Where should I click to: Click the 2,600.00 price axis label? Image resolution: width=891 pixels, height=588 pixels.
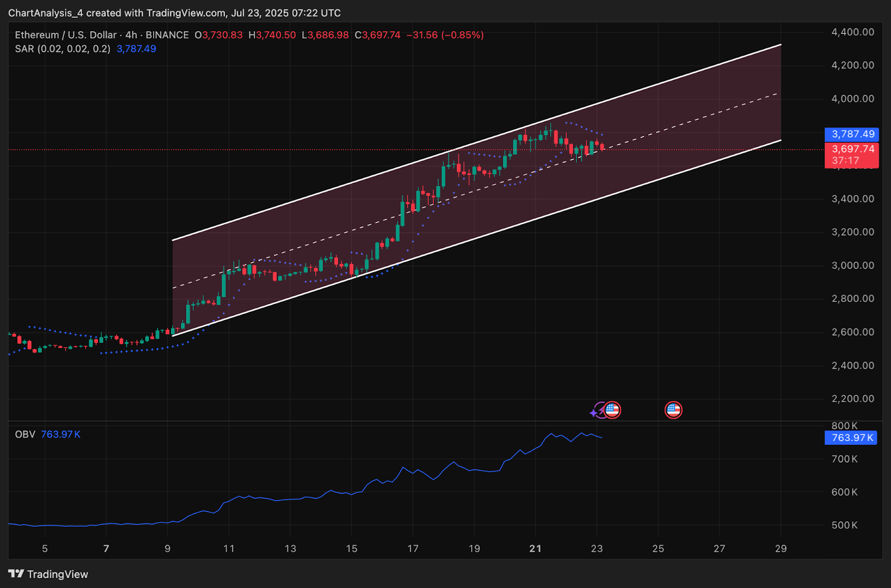tap(853, 332)
